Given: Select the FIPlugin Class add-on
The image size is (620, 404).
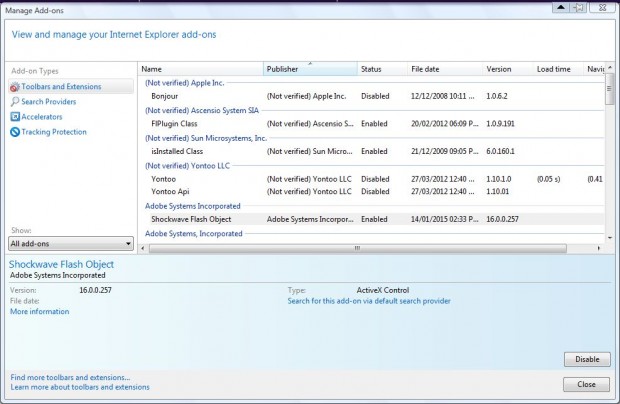Looking at the screenshot, I should coord(371,124).
